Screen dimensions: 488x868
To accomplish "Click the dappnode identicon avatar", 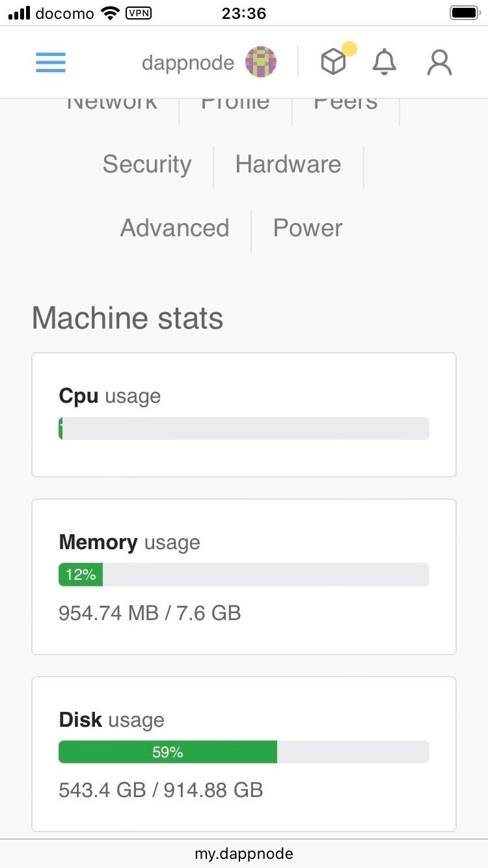I will tap(261, 62).
